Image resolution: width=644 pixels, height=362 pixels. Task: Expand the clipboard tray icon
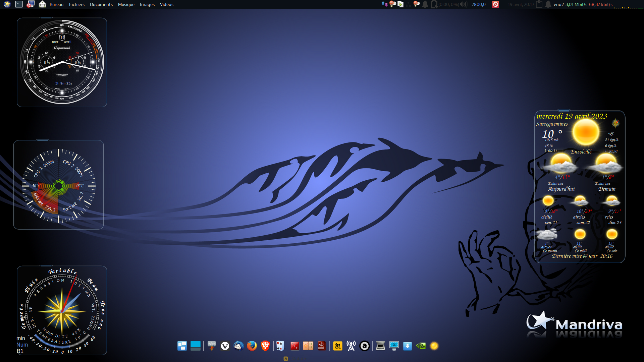coord(539,4)
